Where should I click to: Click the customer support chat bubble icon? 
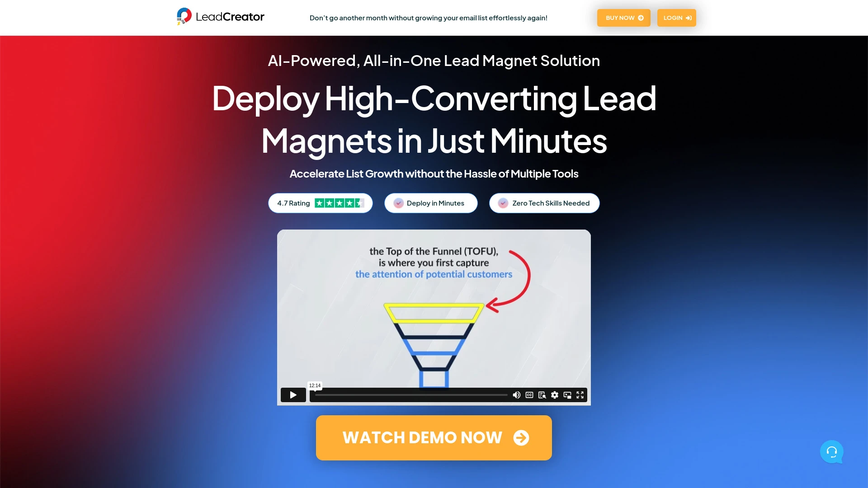pos(832,452)
